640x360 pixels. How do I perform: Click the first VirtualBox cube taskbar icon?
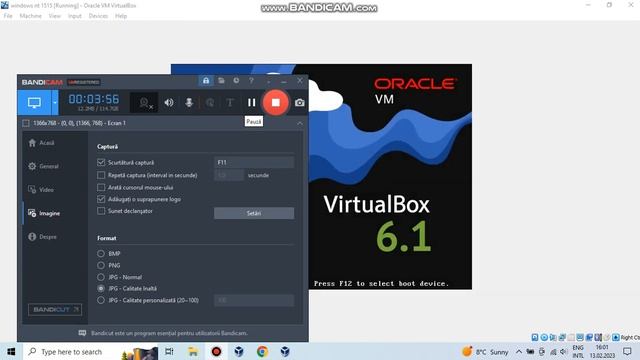pyautogui.click(x=239, y=351)
